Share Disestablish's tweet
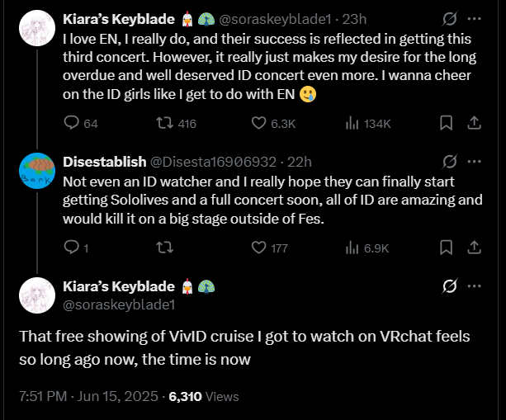506x420 pixels. click(x=475, y=247)
